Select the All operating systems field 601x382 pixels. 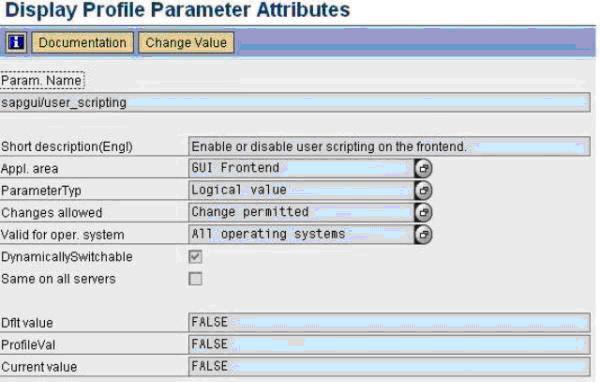coord(301,234)
